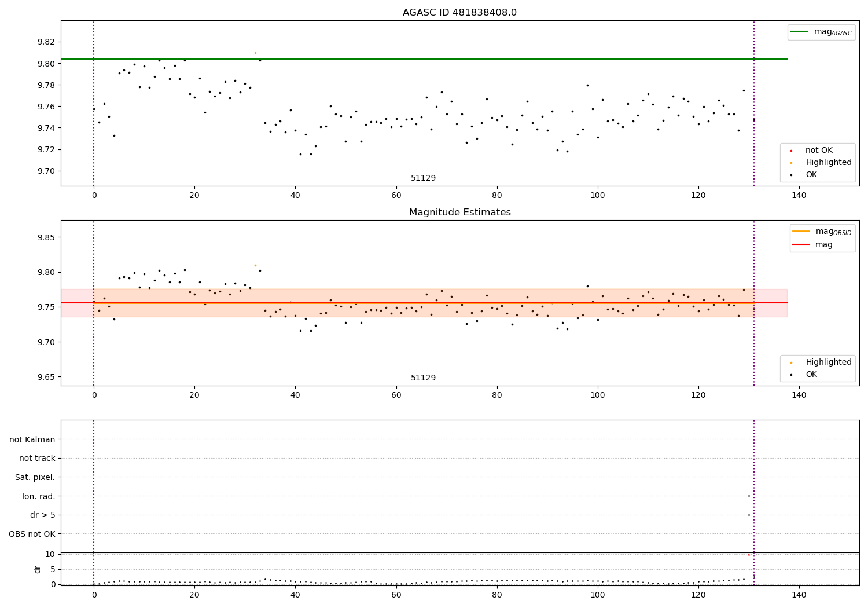Click the '9.74' y-axis tick label
868x608 pixels.
pyautogui.click(x=46, y=128)
